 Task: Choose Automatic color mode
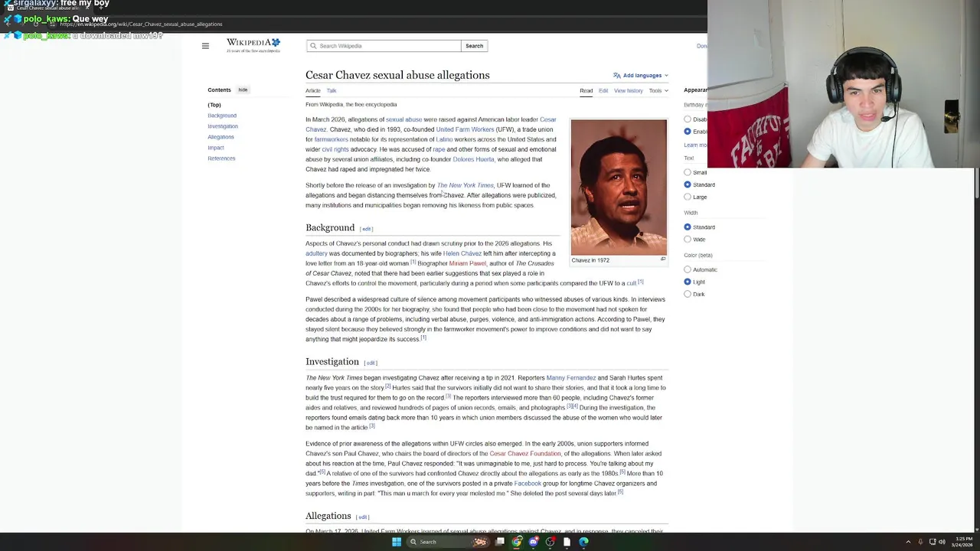point(688,269)
